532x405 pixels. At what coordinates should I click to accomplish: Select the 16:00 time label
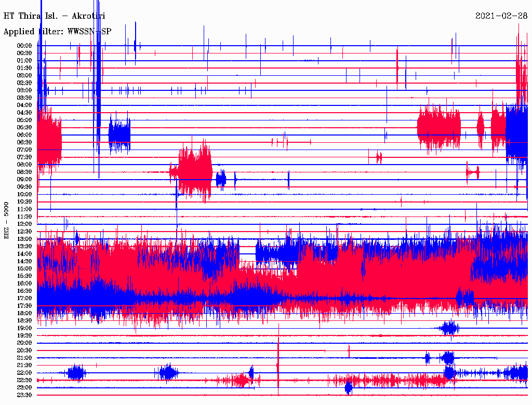(24, 283)
